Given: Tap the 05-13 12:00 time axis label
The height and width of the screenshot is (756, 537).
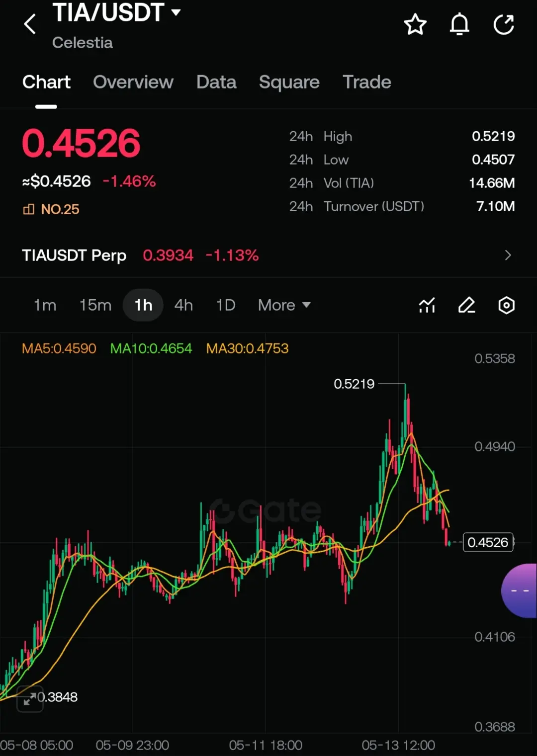Looking at the screenshot, I should tap(398, 745).
